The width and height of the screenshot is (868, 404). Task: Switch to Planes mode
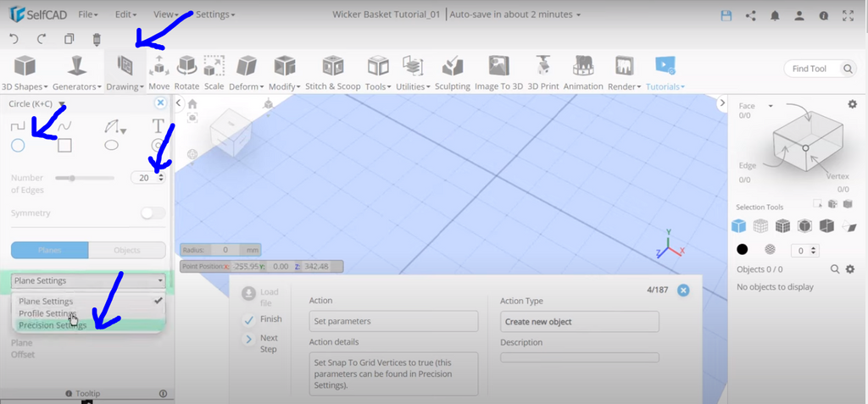(x=50, y=250)
